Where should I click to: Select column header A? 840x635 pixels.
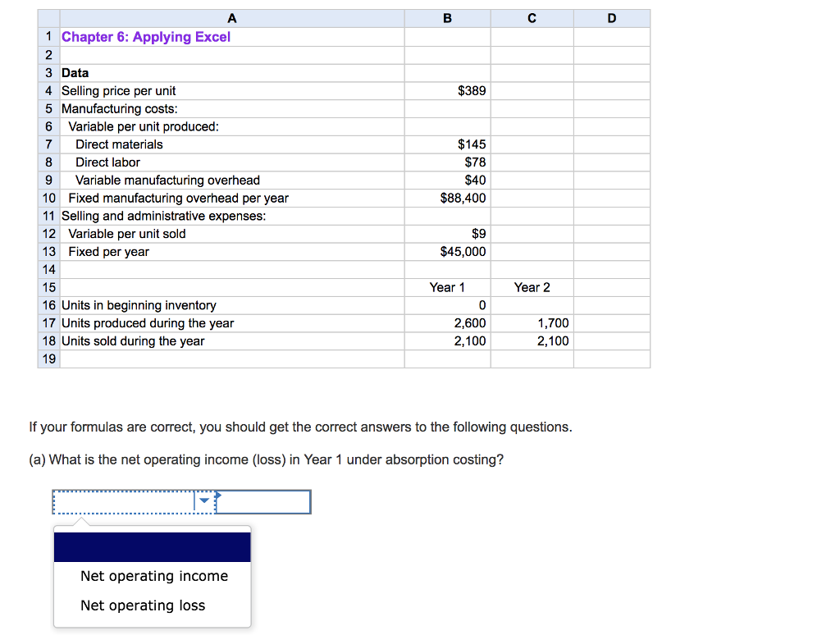[x=232, y=17]
